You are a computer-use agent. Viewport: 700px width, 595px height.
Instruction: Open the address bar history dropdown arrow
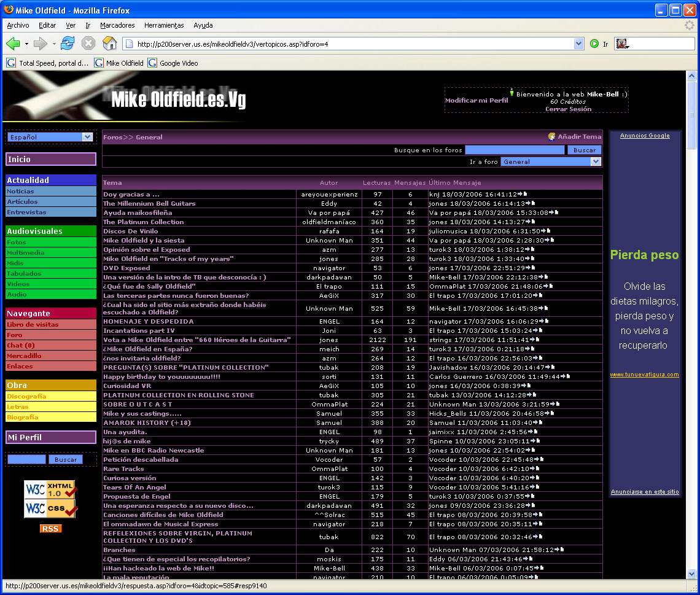[578, 44]
